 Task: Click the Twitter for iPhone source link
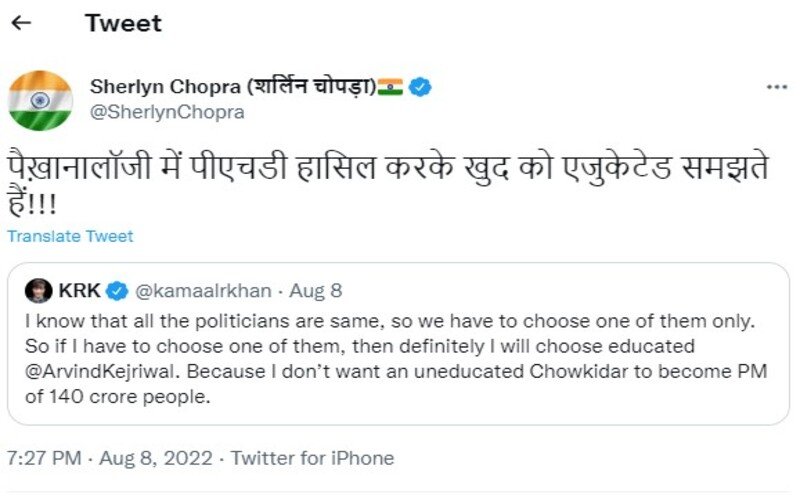[313, 459]
